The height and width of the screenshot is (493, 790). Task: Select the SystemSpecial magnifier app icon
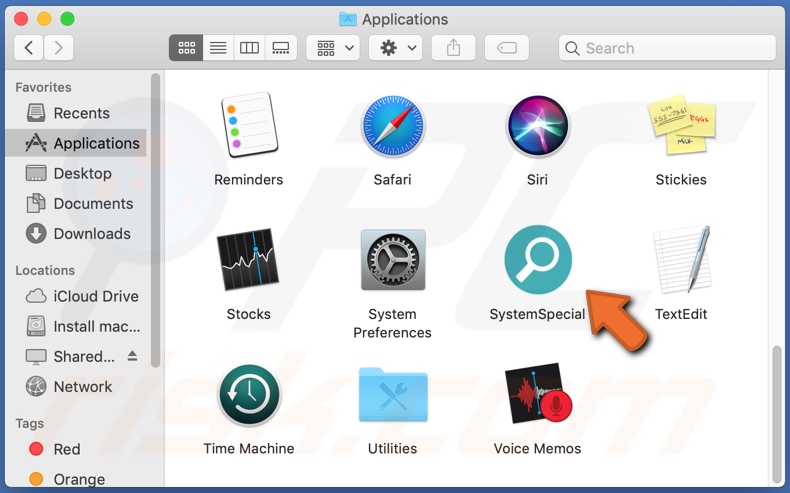(538, 259)
